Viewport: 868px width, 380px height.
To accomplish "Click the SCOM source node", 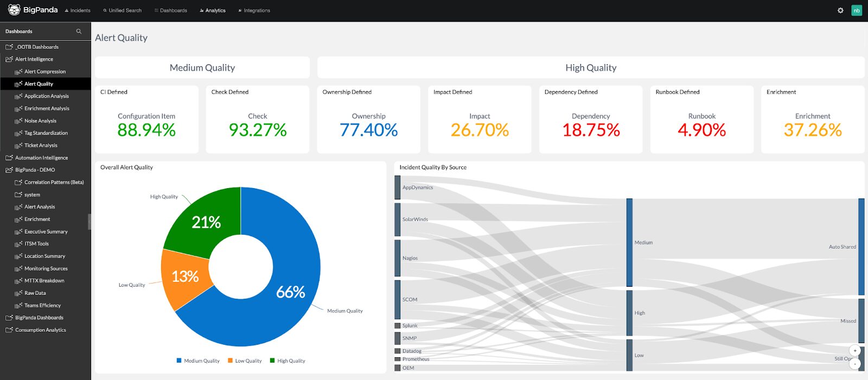I will click(398, 299).
